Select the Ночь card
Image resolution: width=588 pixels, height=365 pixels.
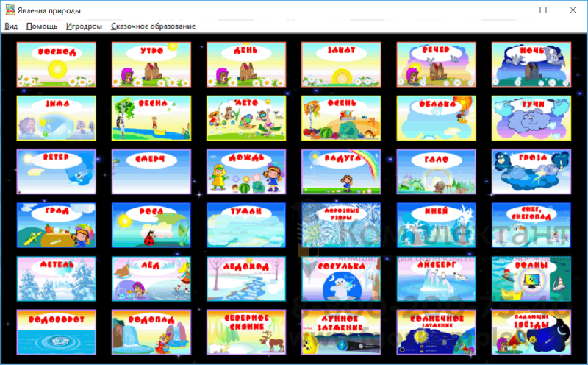pyautogui.click(x=531, y=65)
